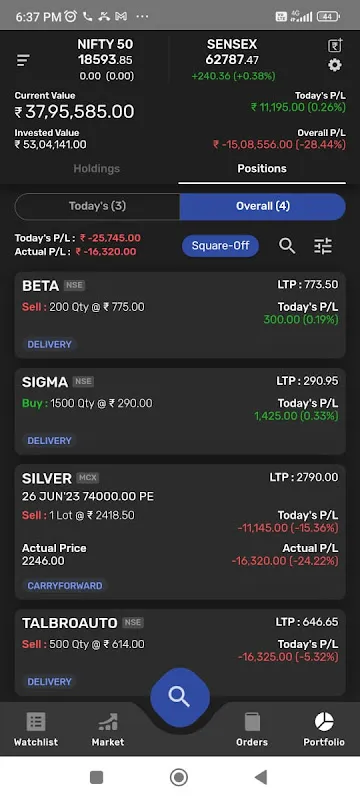
Task: Select the Overall (4) toggle
Action: [x=263, y=206]
